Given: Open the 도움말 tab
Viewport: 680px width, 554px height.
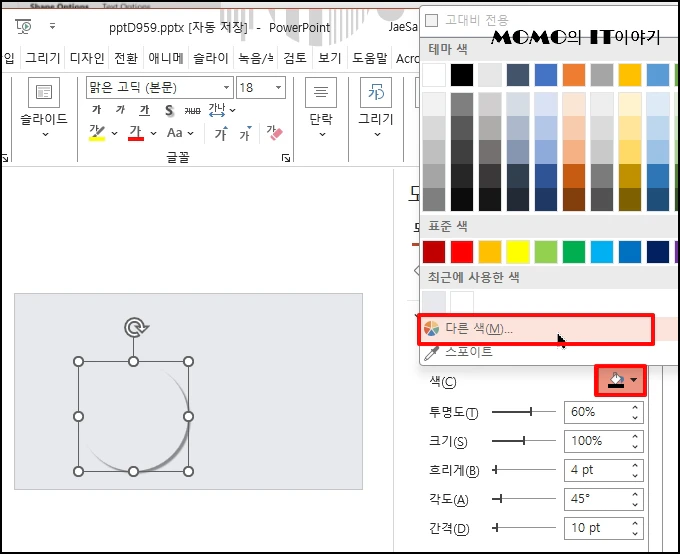Looking at the screenshot, I should pyautogui.click(x=369, y=58).
